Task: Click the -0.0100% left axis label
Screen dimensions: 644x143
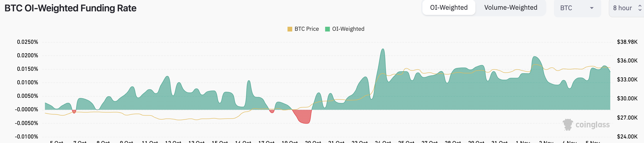Action: [x=26, y=137]
